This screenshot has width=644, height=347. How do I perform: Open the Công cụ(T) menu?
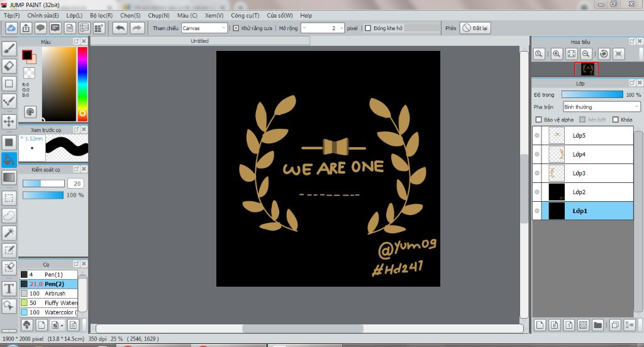245,15
